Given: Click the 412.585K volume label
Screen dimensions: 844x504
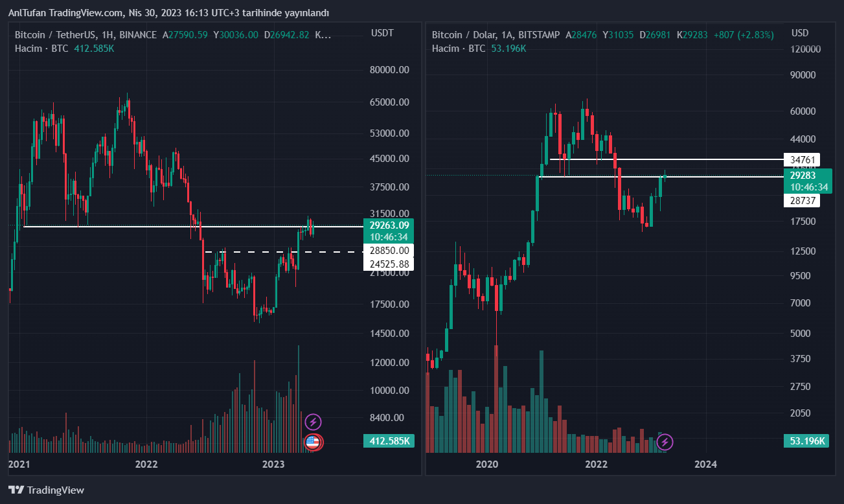Looking at the screenshot, I should pos(389,441).
